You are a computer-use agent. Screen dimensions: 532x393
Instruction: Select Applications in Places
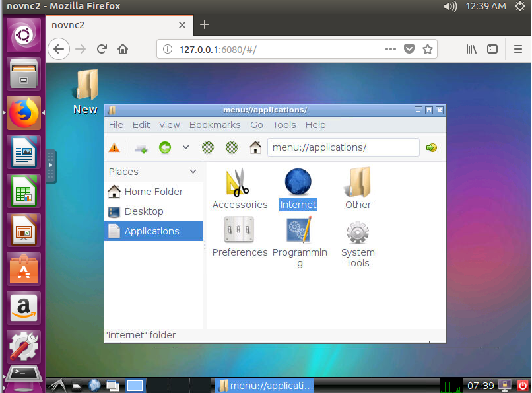(154, 231)
